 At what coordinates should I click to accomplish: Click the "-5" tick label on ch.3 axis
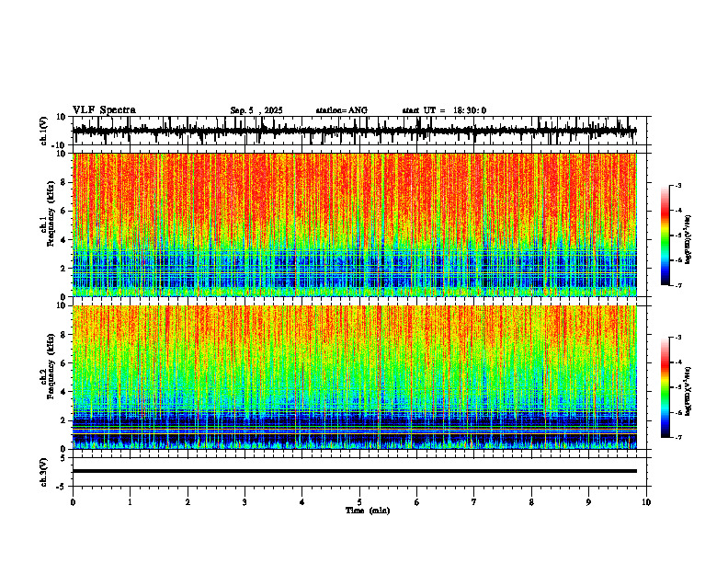63,487
